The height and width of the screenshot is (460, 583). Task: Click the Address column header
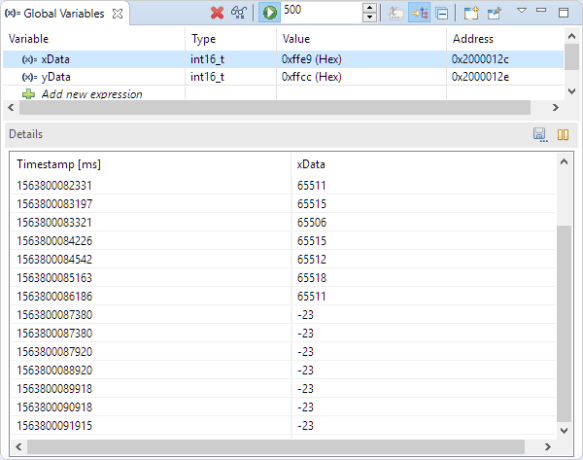[505, 39]
